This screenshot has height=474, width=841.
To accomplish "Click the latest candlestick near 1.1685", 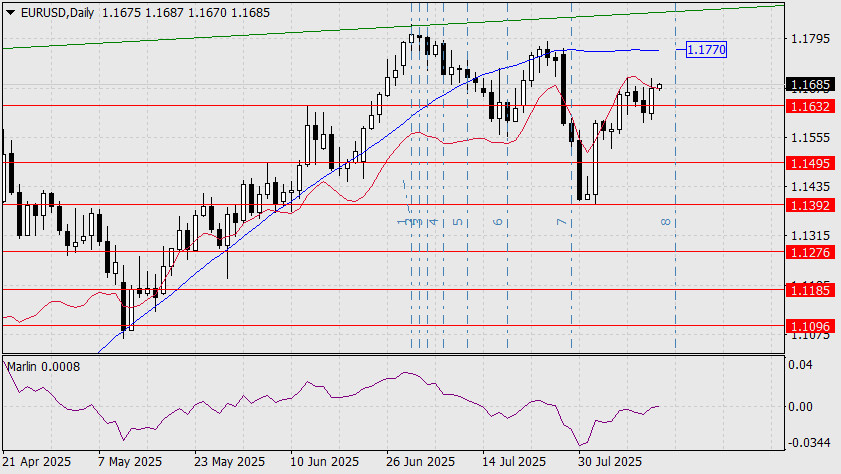I will click(x=659, y=86).
